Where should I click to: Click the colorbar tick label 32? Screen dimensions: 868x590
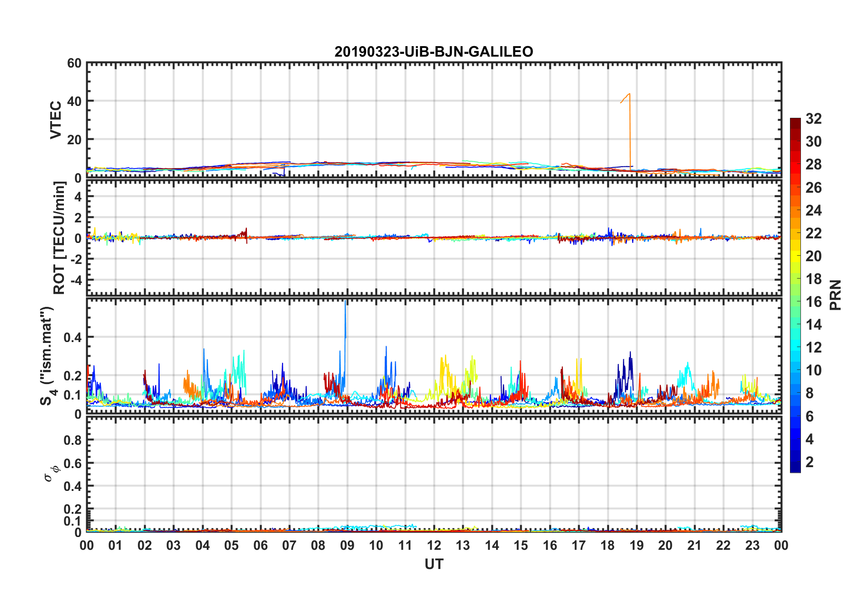click(814, 119)
